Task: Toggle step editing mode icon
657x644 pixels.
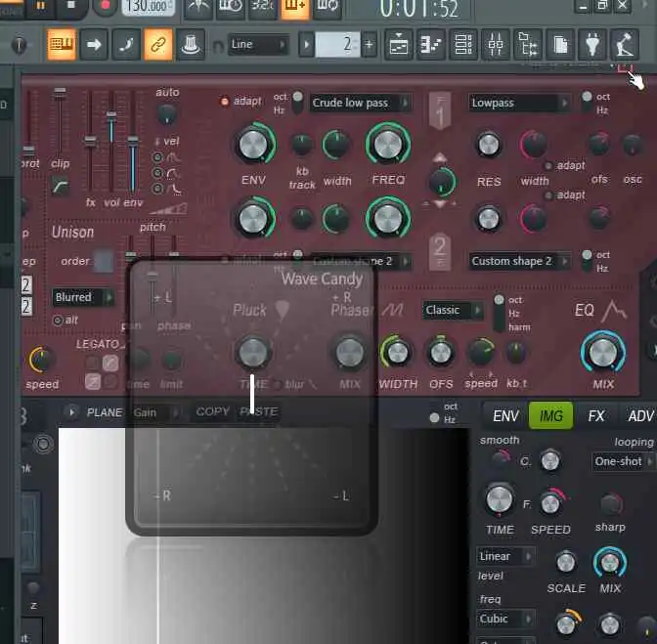Action: tap(126, 44)
